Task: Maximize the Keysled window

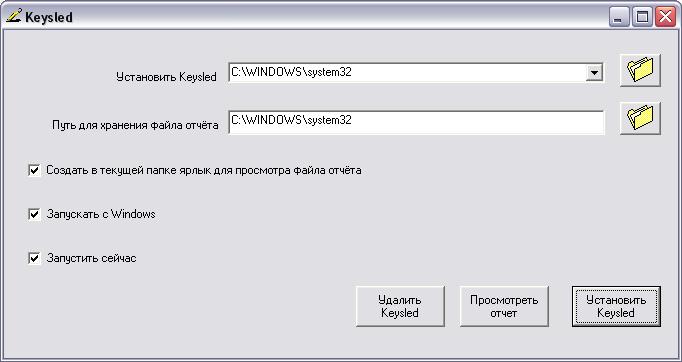Action: tap(642, 17)
